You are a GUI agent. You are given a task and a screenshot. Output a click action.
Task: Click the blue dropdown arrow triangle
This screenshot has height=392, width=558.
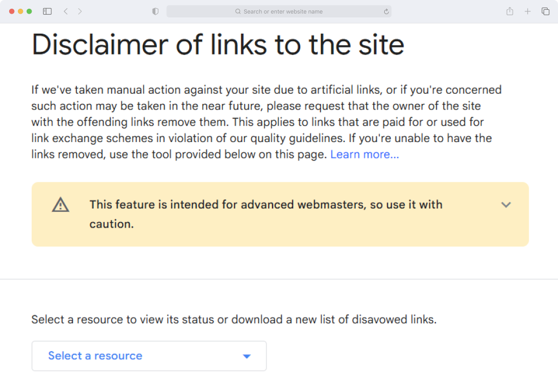[247, 356]
